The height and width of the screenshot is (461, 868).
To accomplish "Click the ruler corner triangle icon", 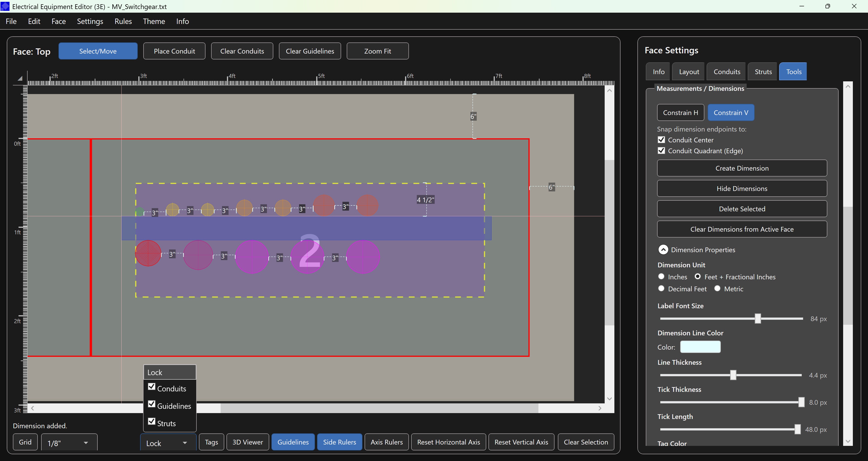I will pyautogui.click(x=20, y=78).
